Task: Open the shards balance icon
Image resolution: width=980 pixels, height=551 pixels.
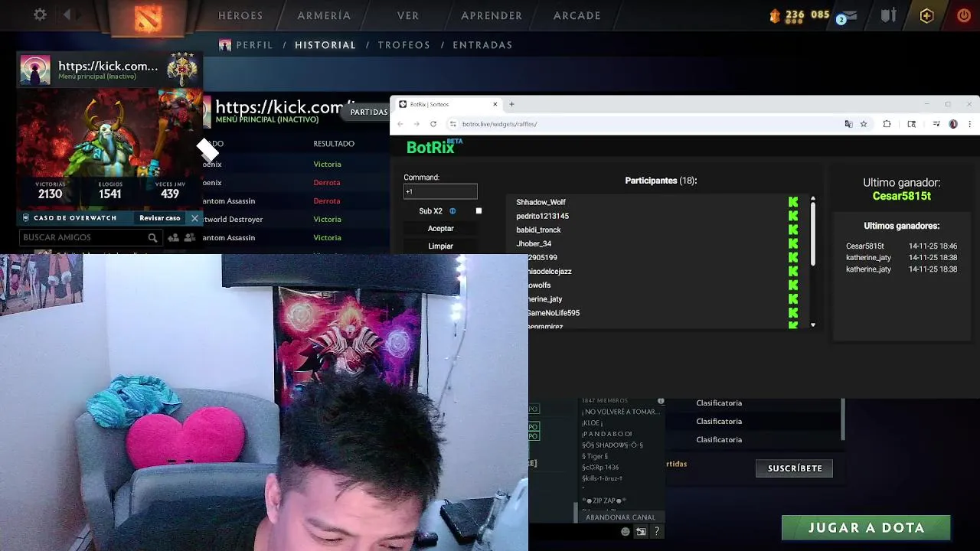Action: [x=774, y=15]
